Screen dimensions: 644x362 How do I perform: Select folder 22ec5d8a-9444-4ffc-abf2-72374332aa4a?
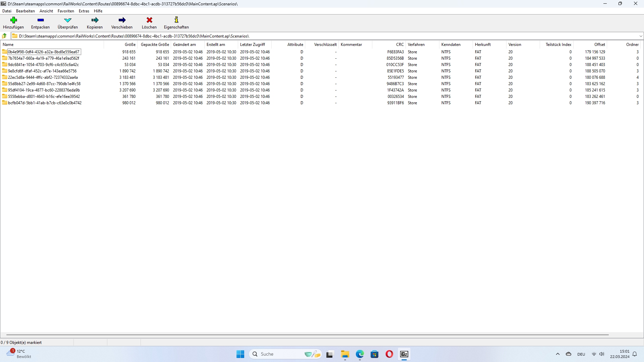[x=43, y=77]
